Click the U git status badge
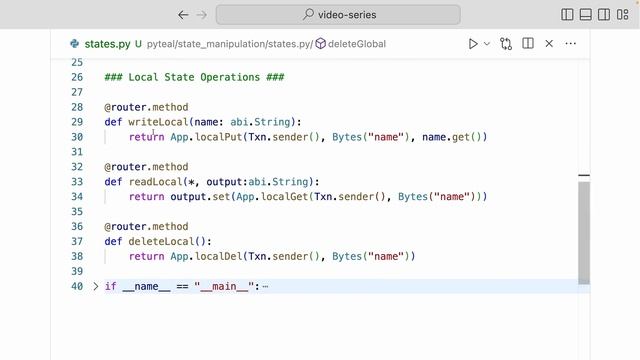This screenshot has width=640, height=360. click(138, 44)
